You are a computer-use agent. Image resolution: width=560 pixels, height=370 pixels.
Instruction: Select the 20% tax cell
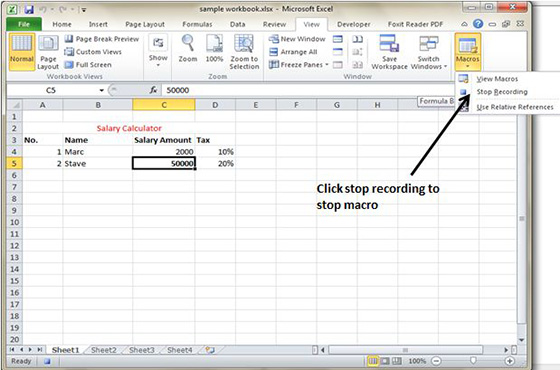click(x=215, y=164)
